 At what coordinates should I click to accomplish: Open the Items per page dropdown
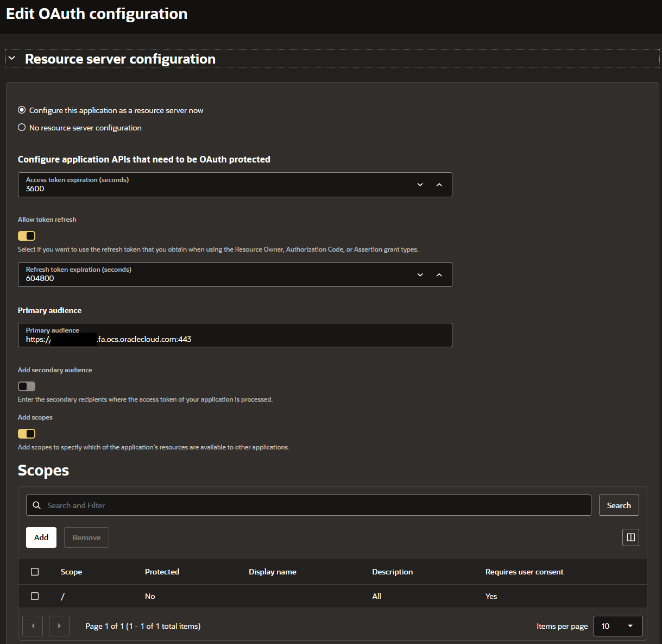point(618,626)
